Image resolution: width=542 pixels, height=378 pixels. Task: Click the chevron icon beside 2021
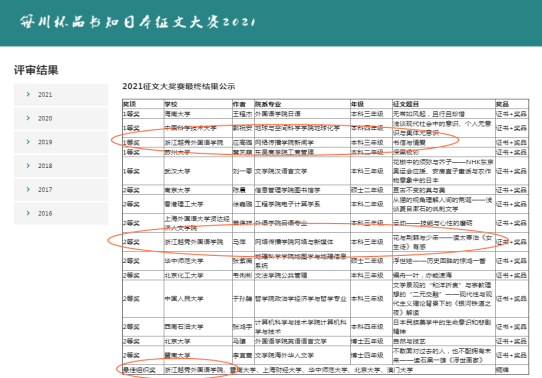click(x=28, y=94)
